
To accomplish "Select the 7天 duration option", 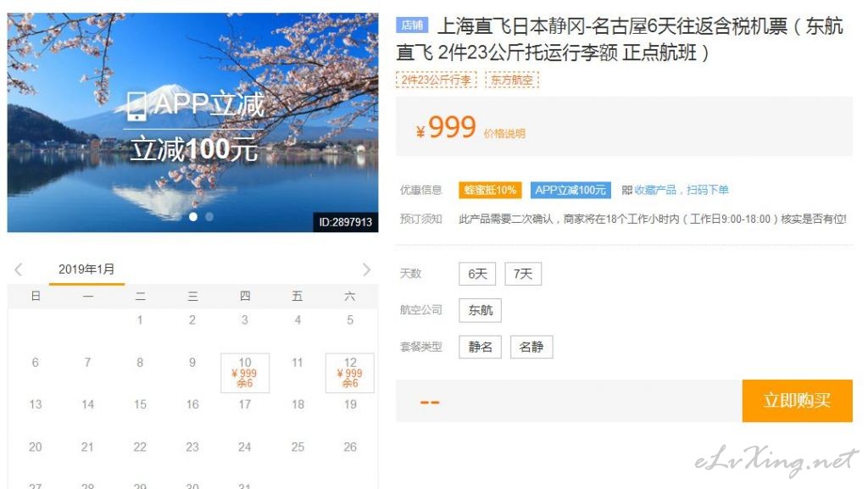I will pyautogui.click(x=523, y=274).
